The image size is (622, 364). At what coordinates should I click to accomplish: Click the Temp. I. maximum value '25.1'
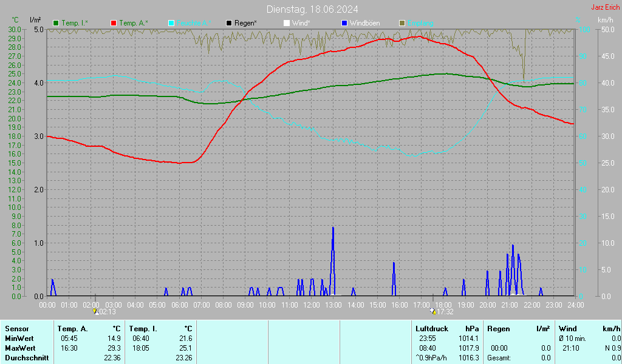coord(186,348)
